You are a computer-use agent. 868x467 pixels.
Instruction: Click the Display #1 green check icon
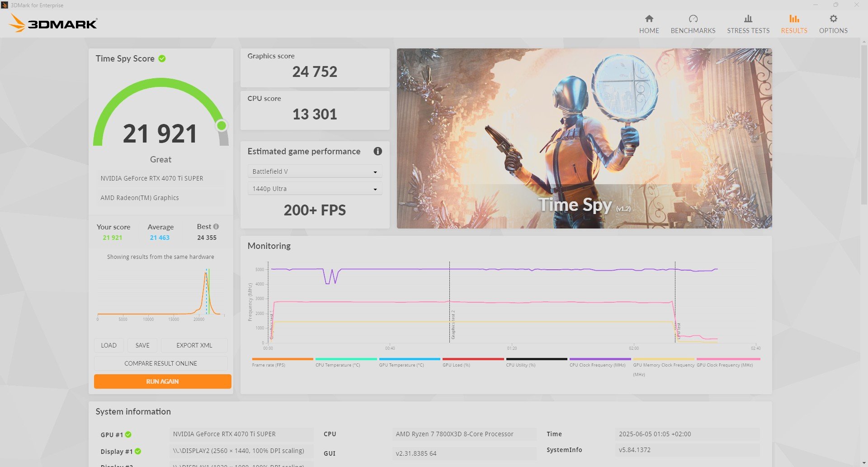point(138,451)
